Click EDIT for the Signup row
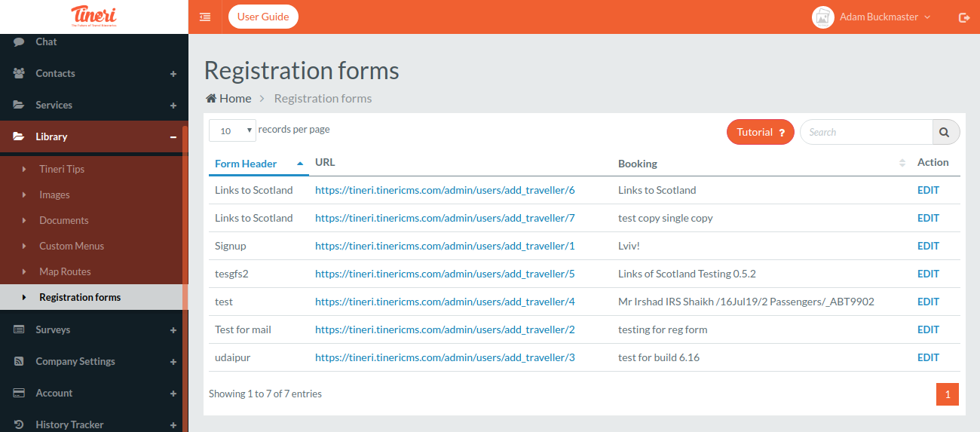The width and height of the screenshot is (980, 432). pyautogui.click(x=928, y=246)
